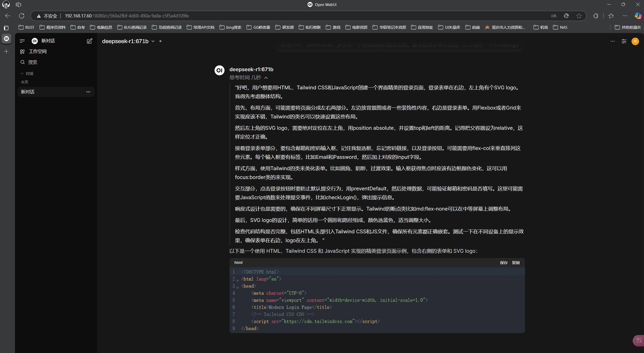Image resolution: width=644 pixels, height=353 pixels.
Task: Open the 电影资源 bookmarks folder
Action: tap(357, 27)
